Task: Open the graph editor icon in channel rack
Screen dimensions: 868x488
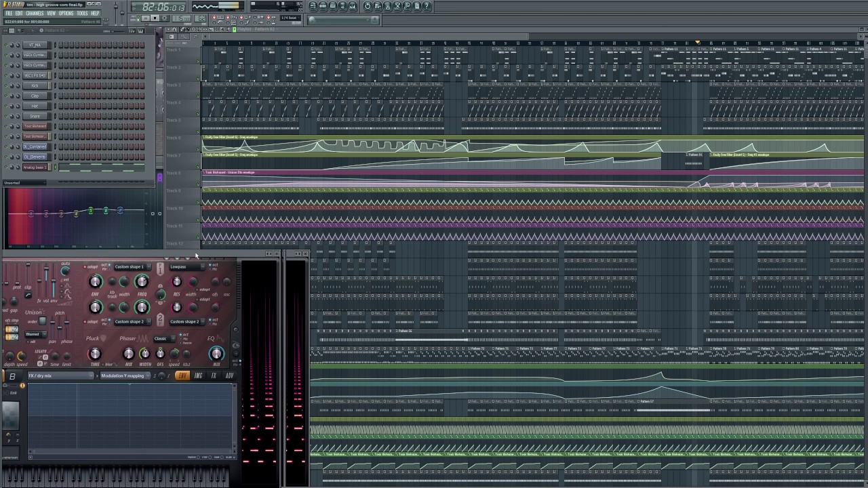Action: pyautogui.click(x=132, y=30)
